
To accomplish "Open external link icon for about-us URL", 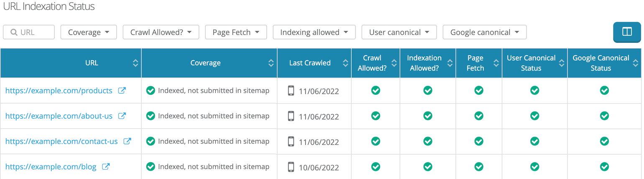I will click(122, 116).
